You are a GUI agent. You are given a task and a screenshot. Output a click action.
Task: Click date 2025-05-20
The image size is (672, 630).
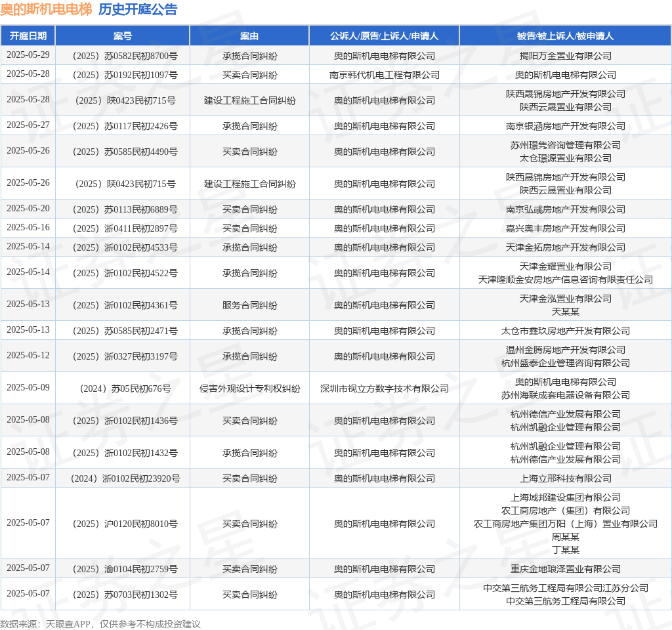point(28,208)
